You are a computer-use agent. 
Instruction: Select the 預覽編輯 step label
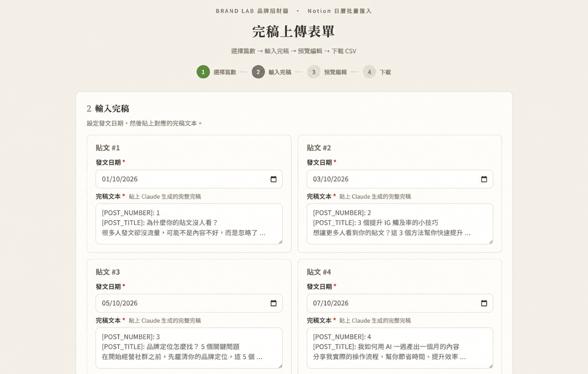(335, 72)
